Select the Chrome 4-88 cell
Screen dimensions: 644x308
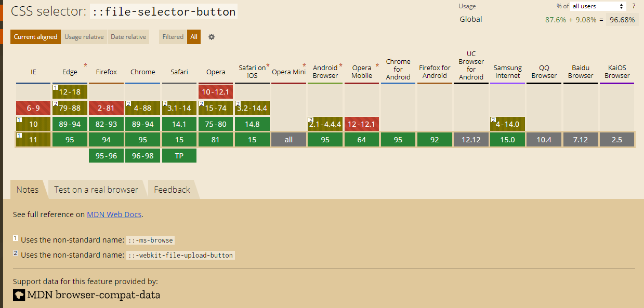coord(143,108)
